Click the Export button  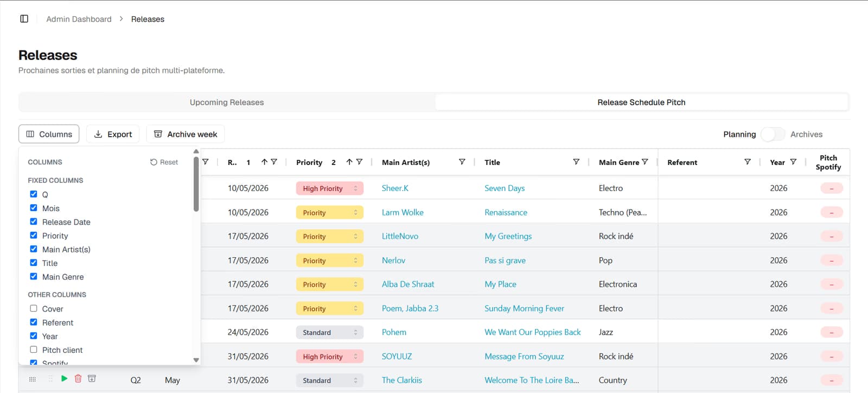tap(113, 134)
